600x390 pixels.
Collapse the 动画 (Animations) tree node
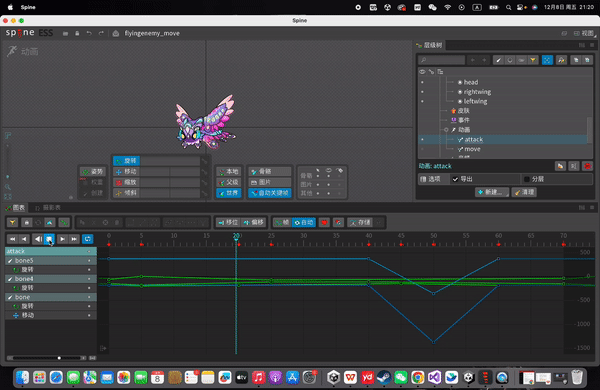pos(446,130)
